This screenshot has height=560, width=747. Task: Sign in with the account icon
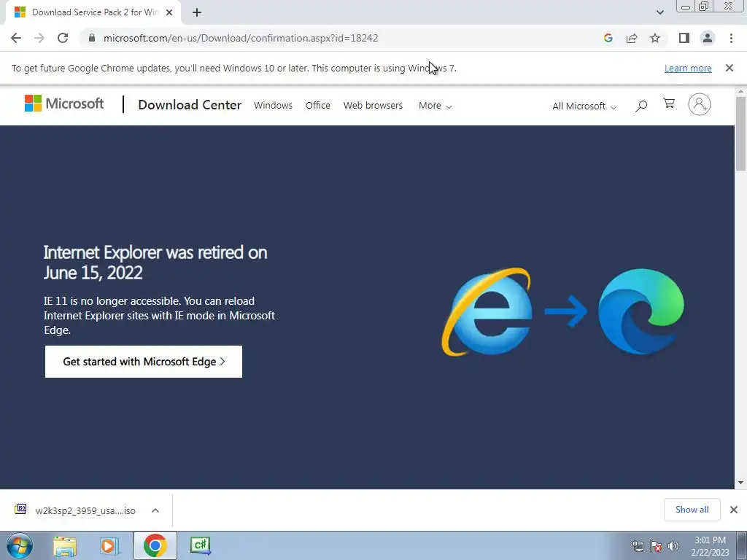coord(700,104)
